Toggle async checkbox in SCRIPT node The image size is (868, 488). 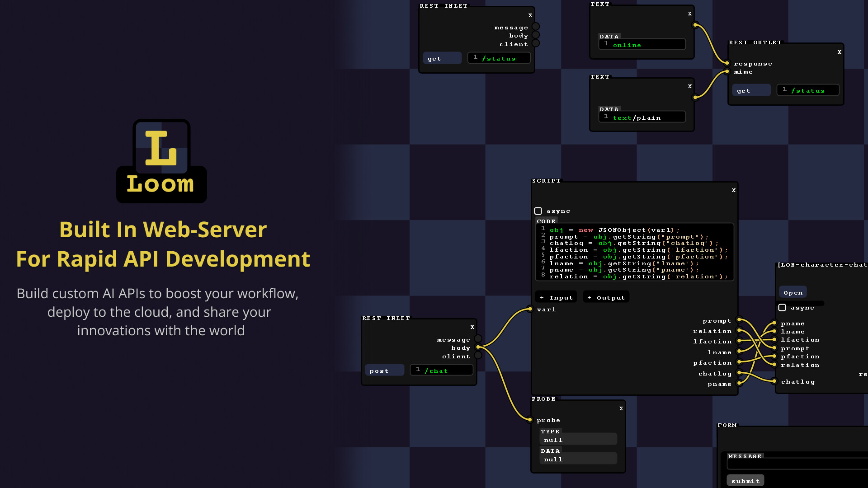(538, 211)
